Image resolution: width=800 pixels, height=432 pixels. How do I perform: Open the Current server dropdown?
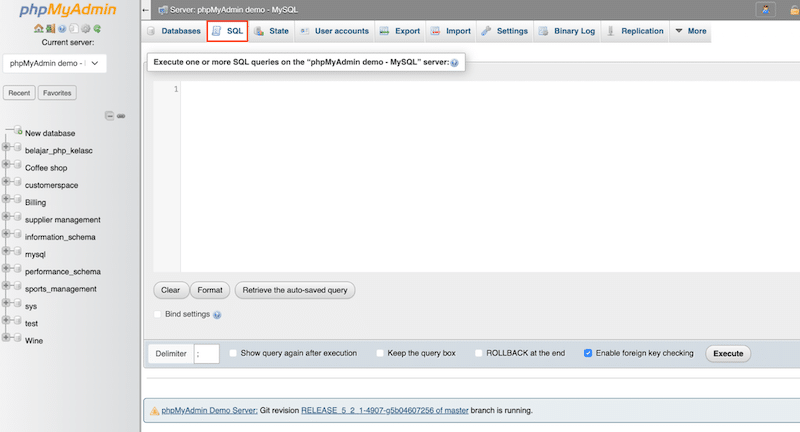click(55, 63)
